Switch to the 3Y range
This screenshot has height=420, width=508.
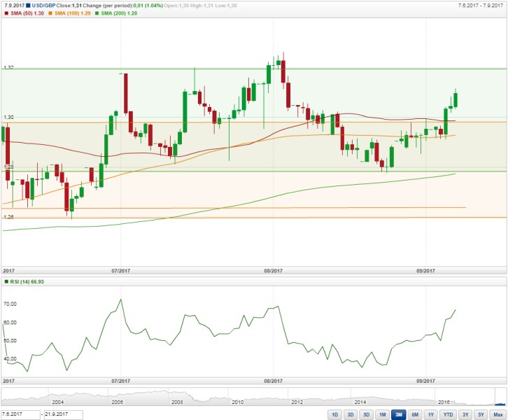pyautogui.click(x=465, y=414)
